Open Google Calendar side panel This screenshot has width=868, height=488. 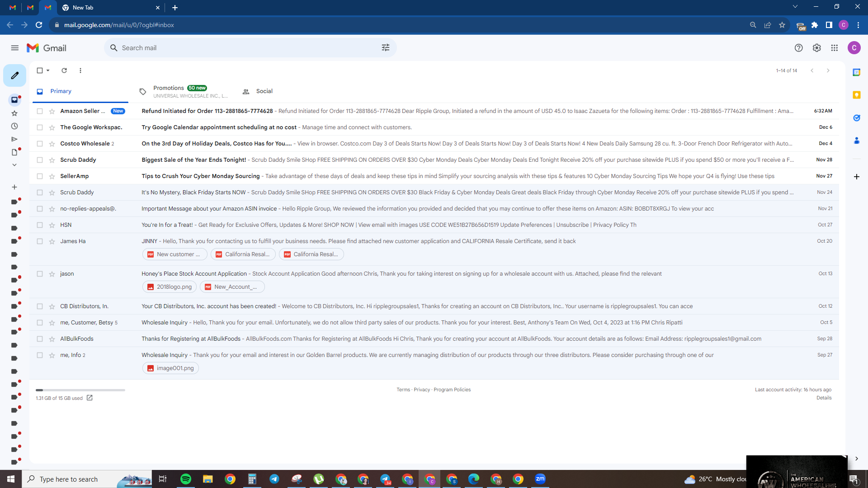856,72
